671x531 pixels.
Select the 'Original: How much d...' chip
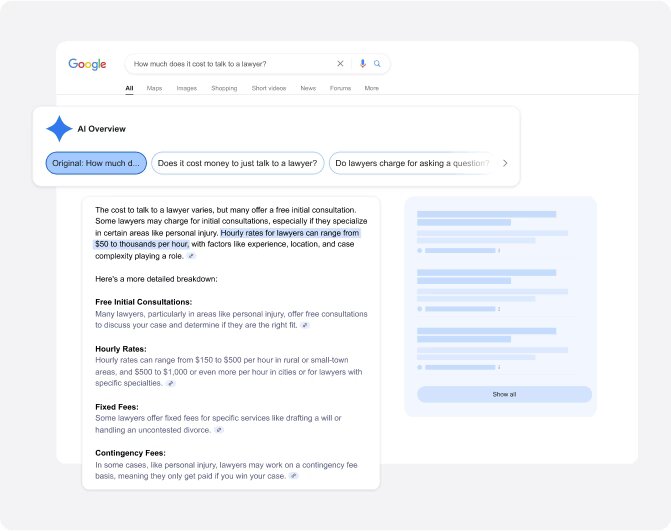coord(95,163)
